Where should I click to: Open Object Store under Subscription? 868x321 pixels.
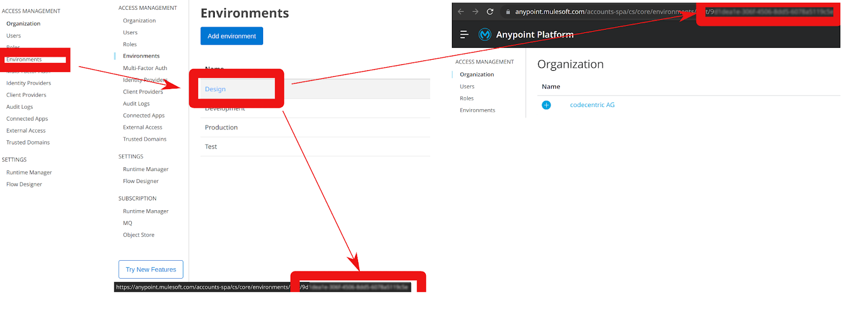pyautogui.click(x=138, y=235)
